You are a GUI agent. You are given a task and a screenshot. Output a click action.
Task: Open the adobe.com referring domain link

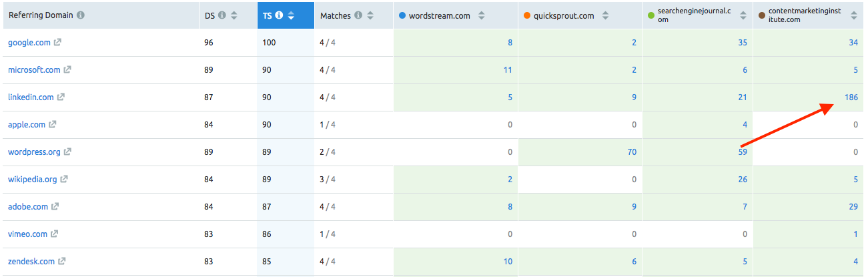tap(28, 207)
